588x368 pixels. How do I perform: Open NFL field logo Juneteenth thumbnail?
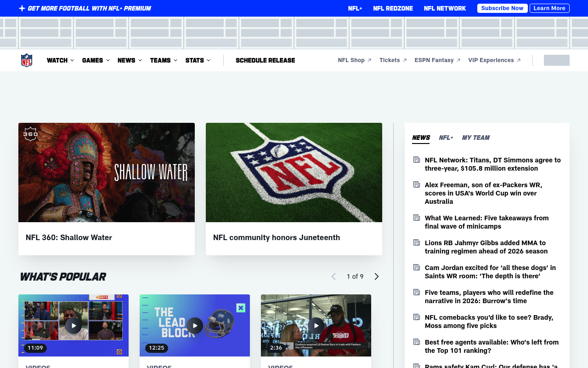click(x=294, y=172)
